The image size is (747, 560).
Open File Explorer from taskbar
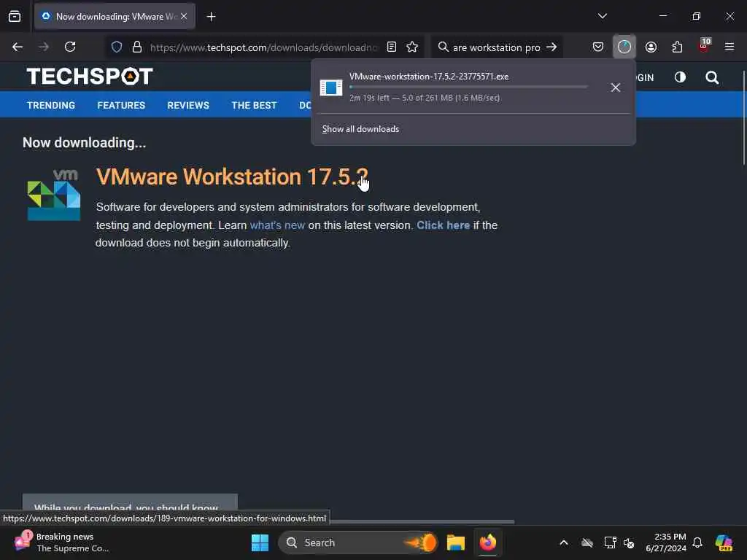point(455,542)
